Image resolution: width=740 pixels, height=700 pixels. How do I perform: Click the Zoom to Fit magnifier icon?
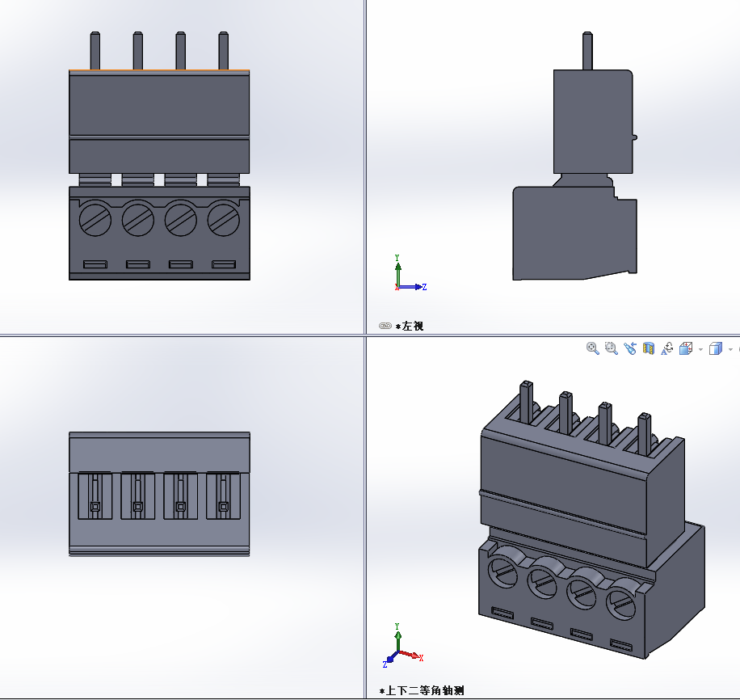(592, 348)
